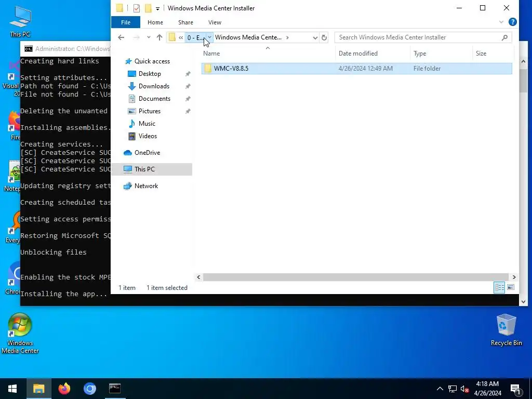
Task: Select Quick access in navigation pane
Action: click(x=152, y=61)
